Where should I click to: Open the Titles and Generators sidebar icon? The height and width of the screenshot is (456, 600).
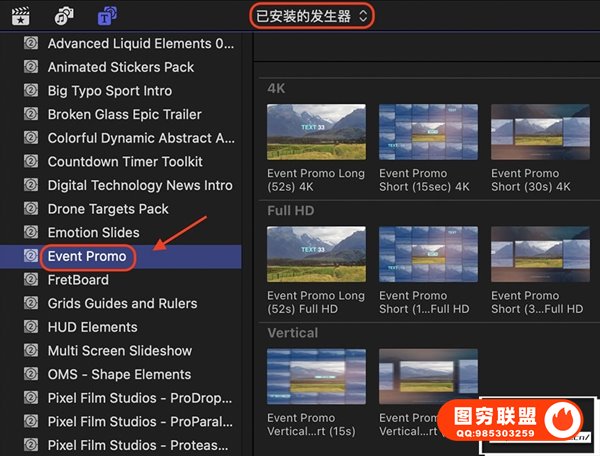107,15
